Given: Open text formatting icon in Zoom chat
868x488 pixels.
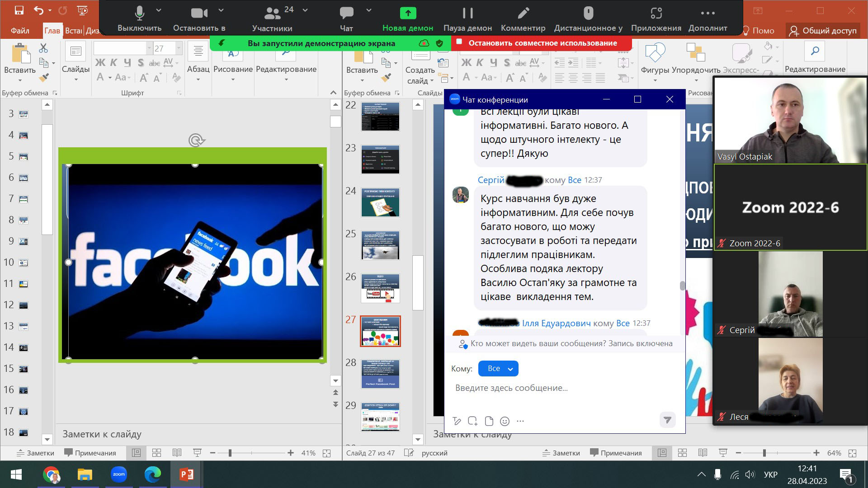Looking at the screenshot, I should point(457,421).
